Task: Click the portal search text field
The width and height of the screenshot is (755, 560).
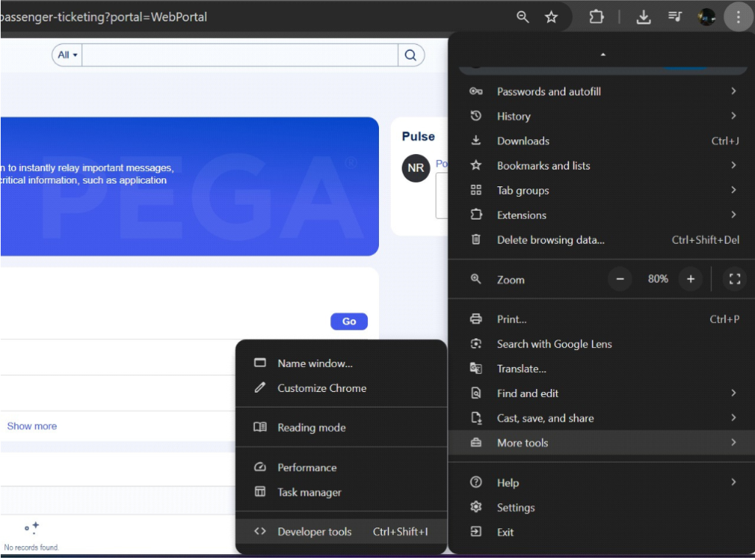Action: (x=240, y=55)
